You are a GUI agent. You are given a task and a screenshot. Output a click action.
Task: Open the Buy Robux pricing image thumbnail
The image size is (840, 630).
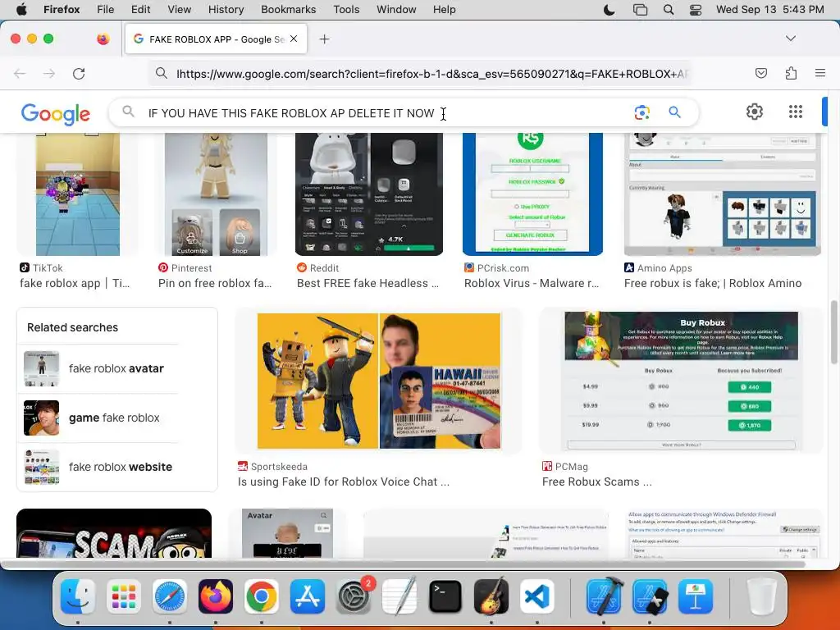click(681, 381)
